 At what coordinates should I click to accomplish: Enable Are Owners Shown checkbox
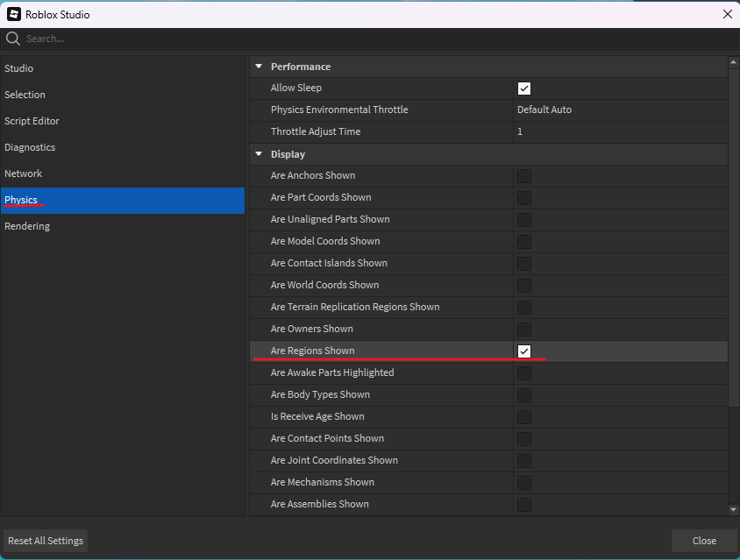pyautogui.click(x=523, y=330)
